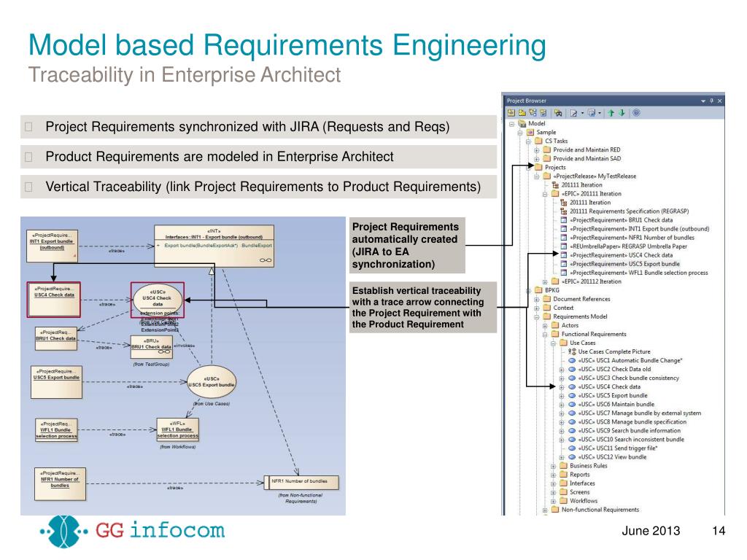Select the Screens folder
Image resolution: width=747 pixels, height=560 pixels.
pos(579,492)
